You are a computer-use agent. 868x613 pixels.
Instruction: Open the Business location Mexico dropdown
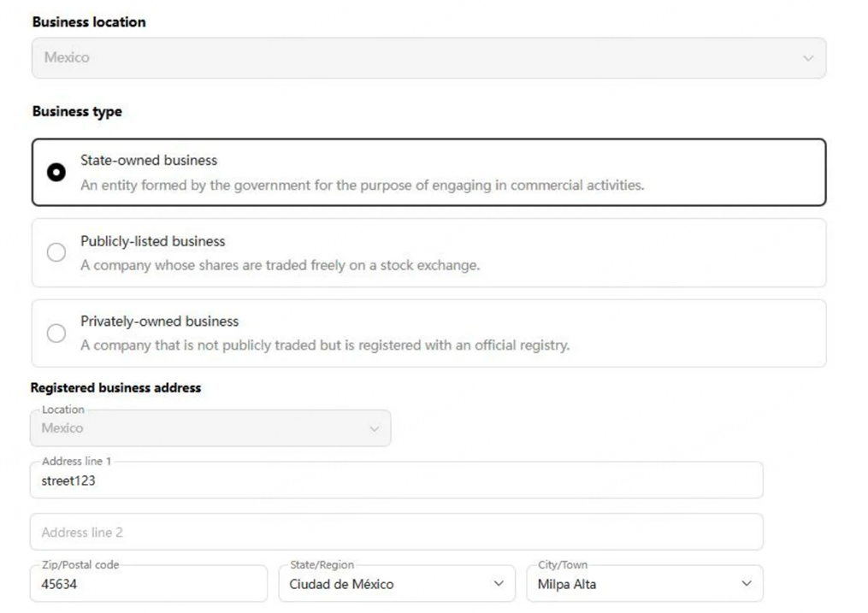(429, 58)
